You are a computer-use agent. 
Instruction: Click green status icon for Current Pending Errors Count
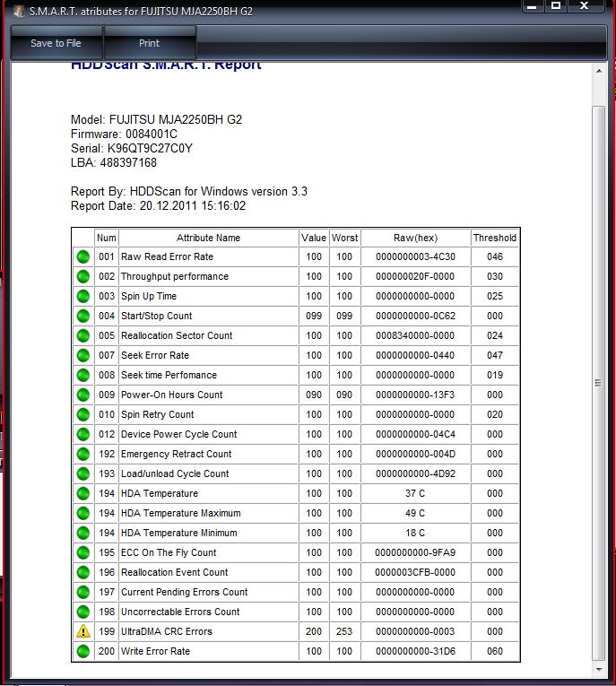[83, 592]
